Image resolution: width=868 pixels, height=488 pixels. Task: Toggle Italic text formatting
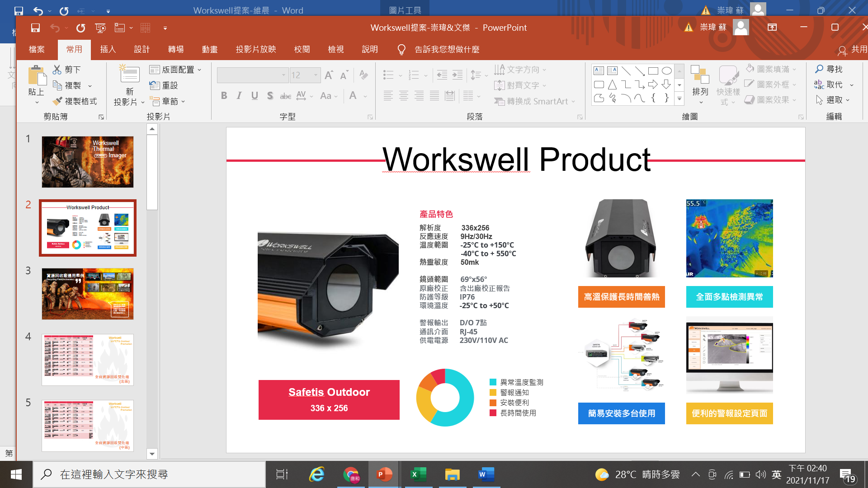coord(239,96)
